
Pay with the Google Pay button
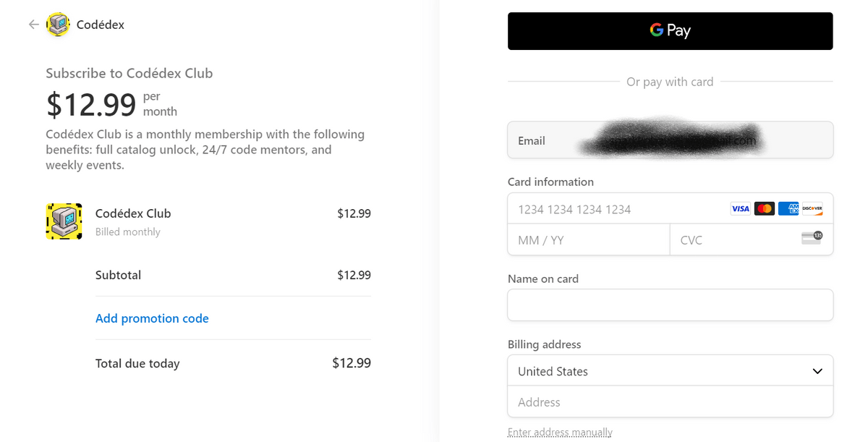tap(670, 31)
